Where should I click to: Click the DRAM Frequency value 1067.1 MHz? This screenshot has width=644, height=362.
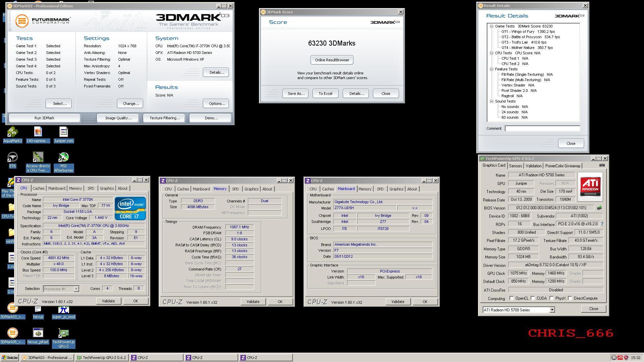pyautogui.click(x=239, y=227)
